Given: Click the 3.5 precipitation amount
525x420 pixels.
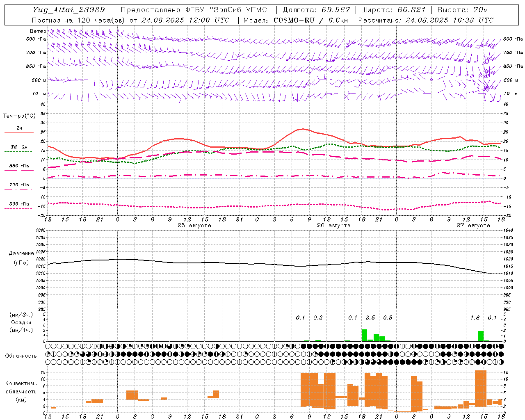Looking at the screenshot, I should point(370,317).
